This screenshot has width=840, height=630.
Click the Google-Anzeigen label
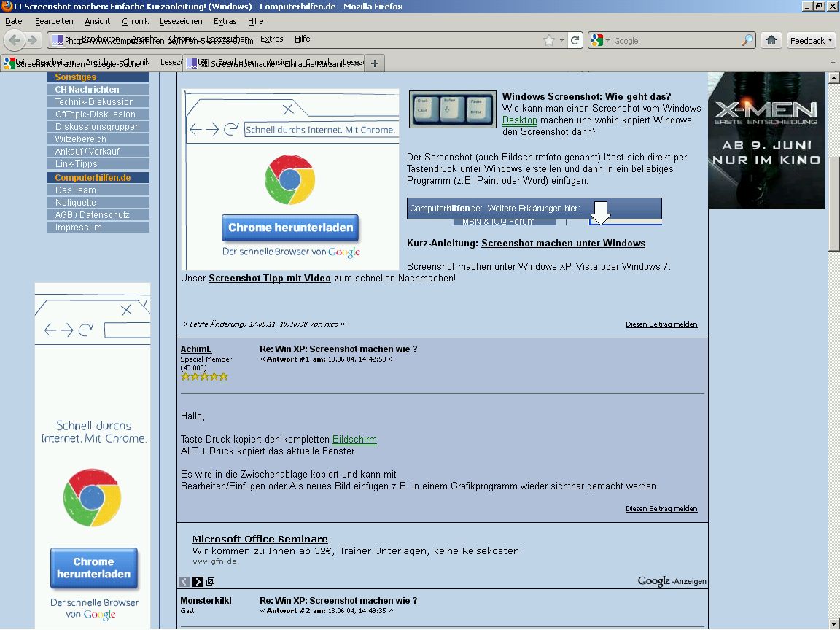[672, 581]
